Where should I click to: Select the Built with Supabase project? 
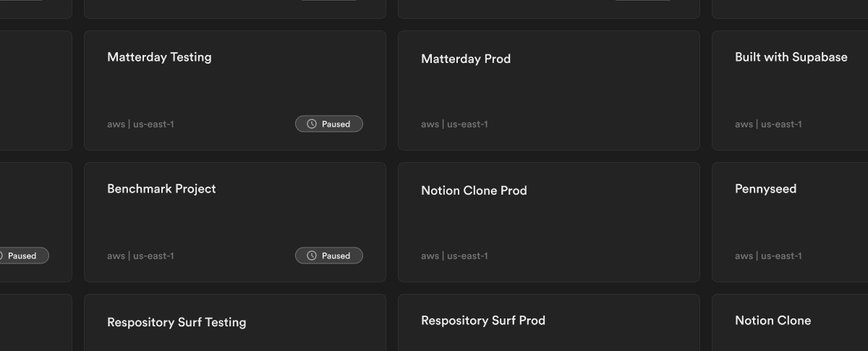(791, 57)
